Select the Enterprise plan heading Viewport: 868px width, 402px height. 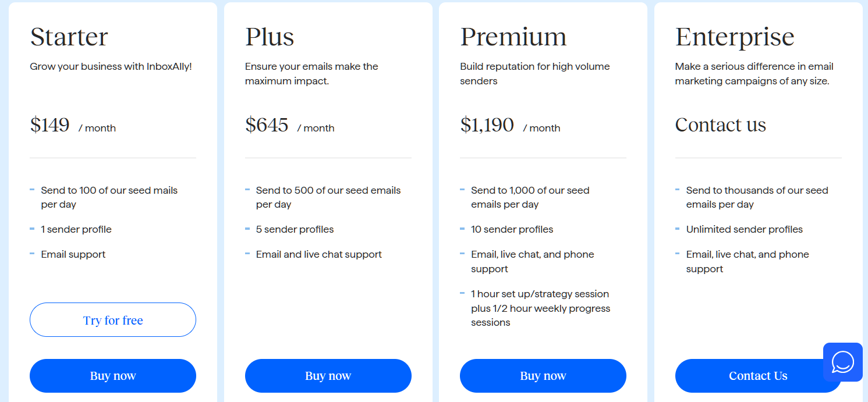point(735,37)
